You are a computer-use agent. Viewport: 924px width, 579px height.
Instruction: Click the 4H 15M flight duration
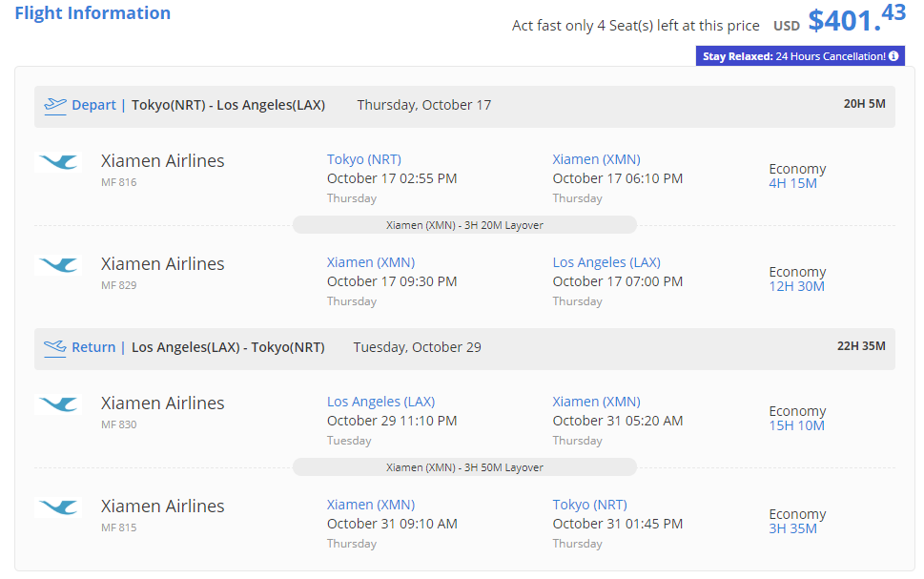pyautogui.click(x=792, y=183)
